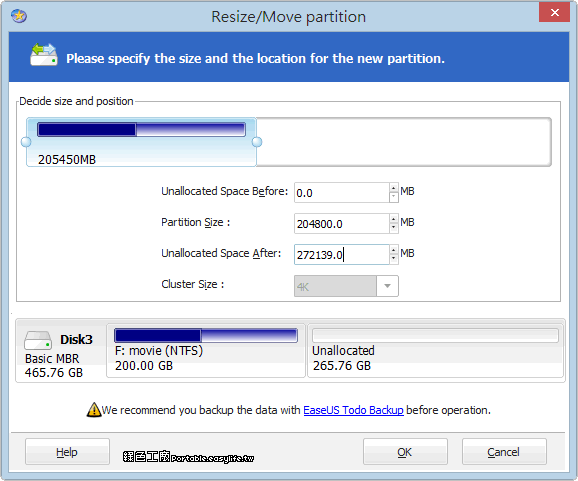Screen dimensions: 578x481
Task: Grab the right partition resize handle
Action: pos(257,142)
